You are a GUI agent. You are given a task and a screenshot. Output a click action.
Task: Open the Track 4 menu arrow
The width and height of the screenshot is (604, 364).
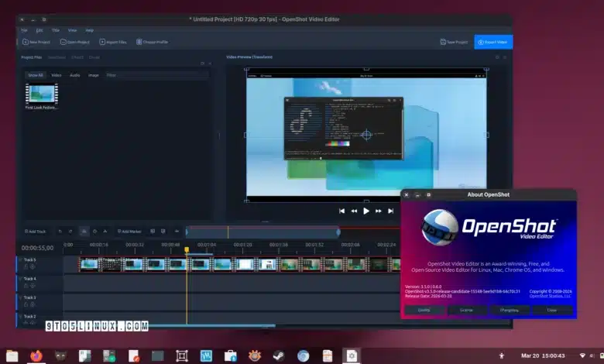click(20, 279)
